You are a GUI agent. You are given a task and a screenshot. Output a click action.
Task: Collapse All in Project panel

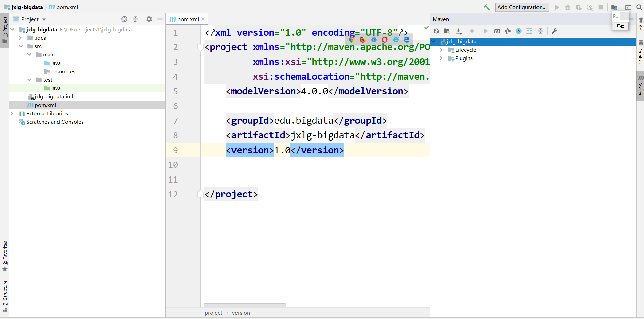pos(135,19)
